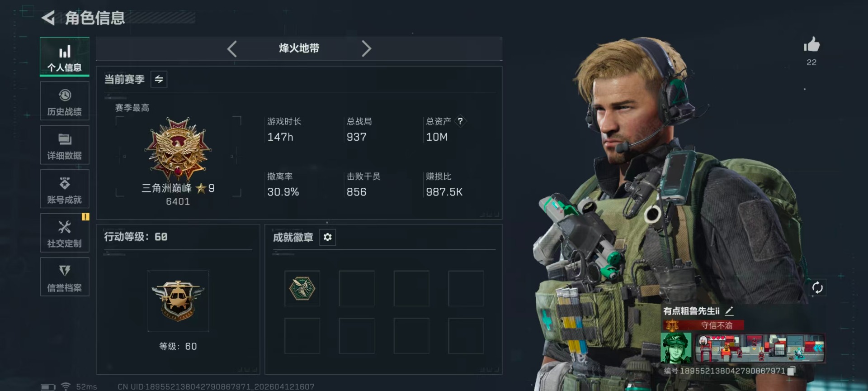
Task: Select the green soldier avatar portrait
Action: click(x=676, y=348)
